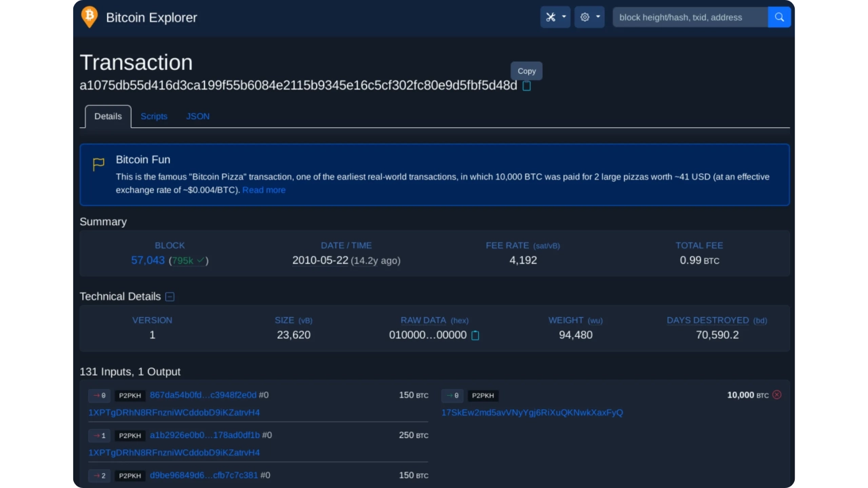Open the settings gear dropdown menu

click(x=589, y=18)
